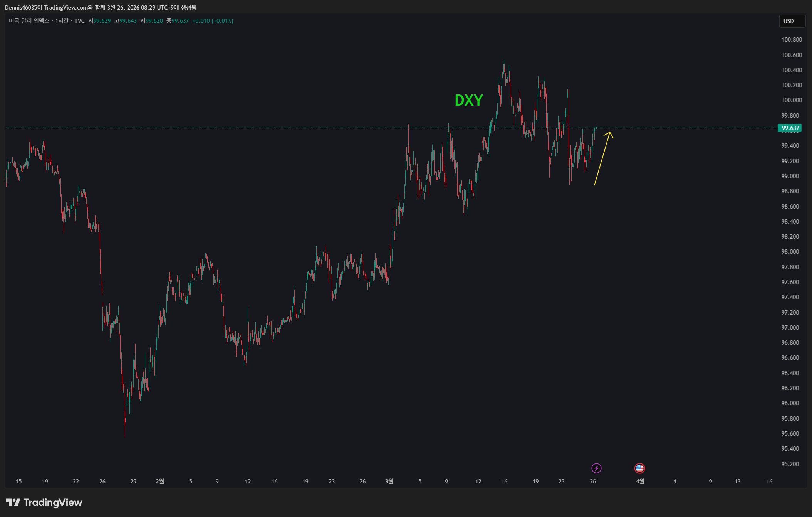
Task: Click the open value 99.629
Action: point(102,21)
